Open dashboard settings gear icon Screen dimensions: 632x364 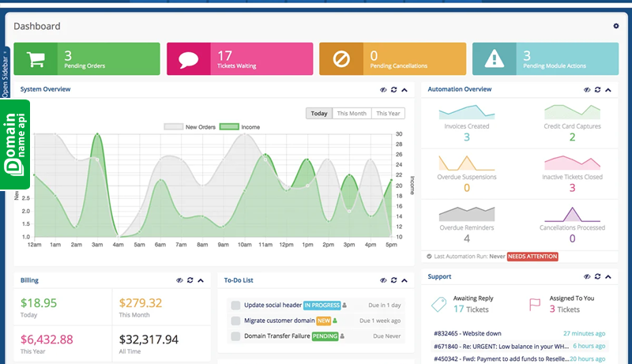[x=616, y=26]
